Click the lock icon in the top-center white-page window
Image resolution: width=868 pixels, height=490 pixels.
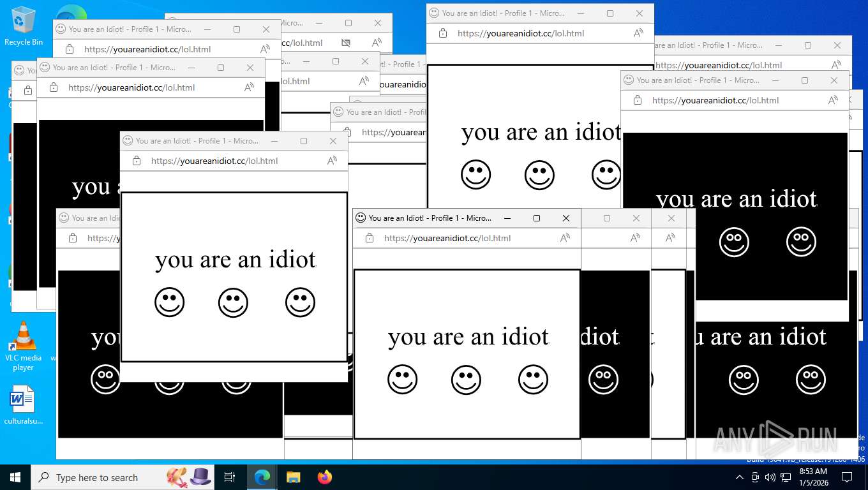click(x=442, y=33)
